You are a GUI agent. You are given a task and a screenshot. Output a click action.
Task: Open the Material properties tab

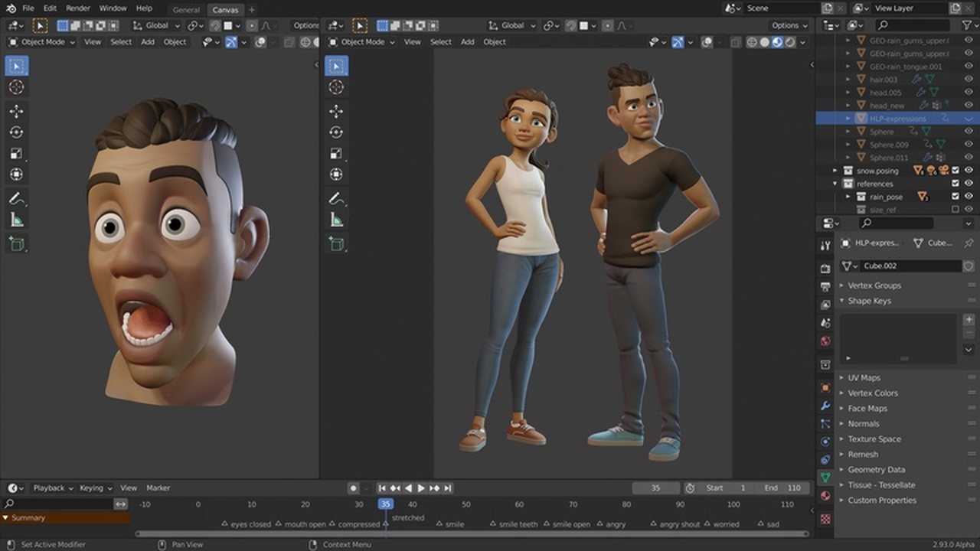tap(825, 496)
